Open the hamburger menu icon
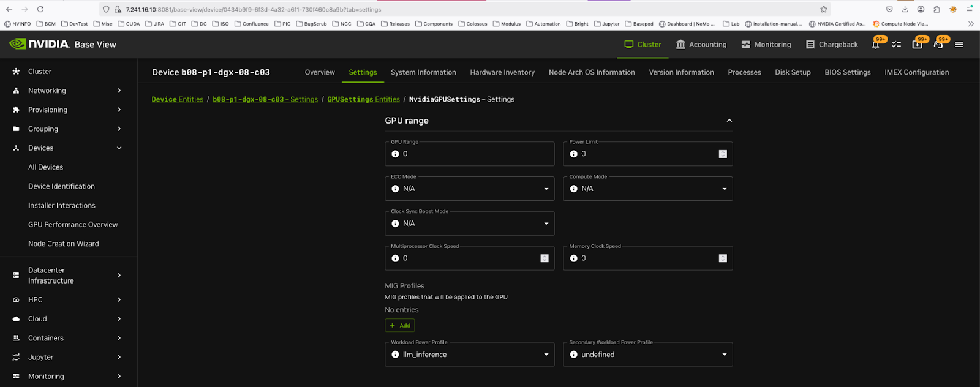980x387 pixels. pos(959,45)
